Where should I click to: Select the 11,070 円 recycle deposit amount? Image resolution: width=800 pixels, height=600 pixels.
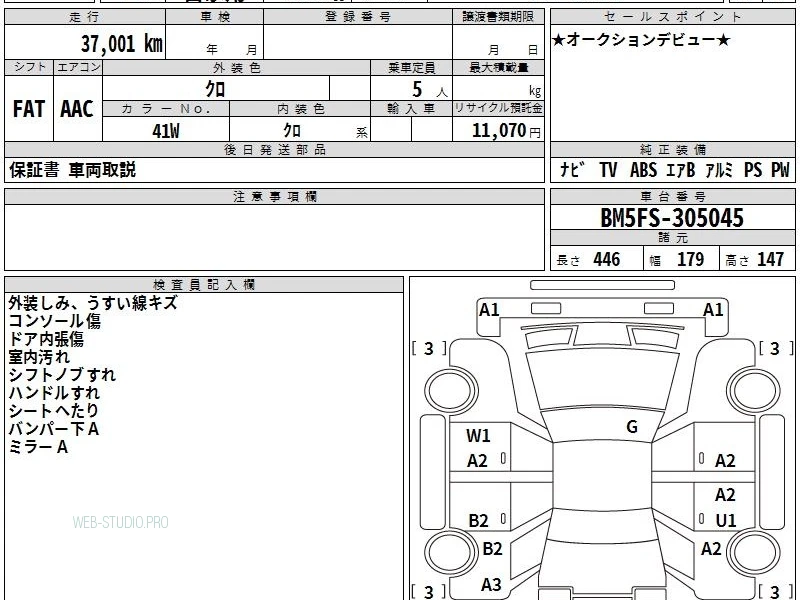pyautogui.click(x=506, y=131)
